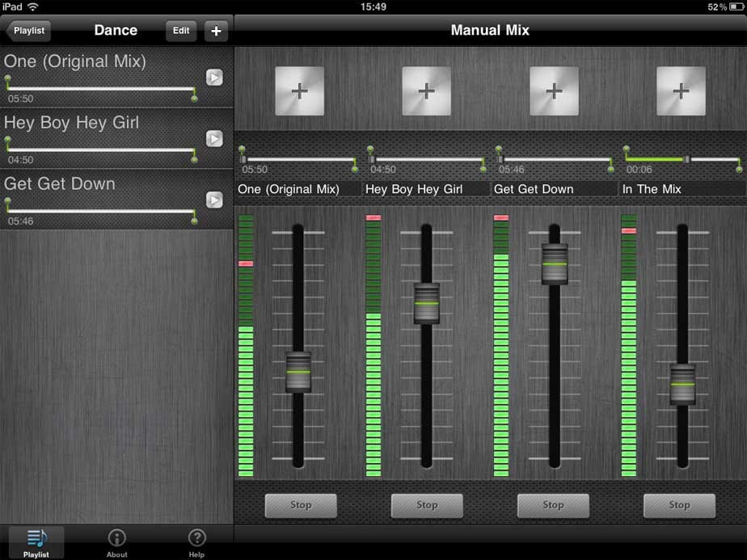Select the In The Mix track label
747x560 pixels.
(652, 188)
